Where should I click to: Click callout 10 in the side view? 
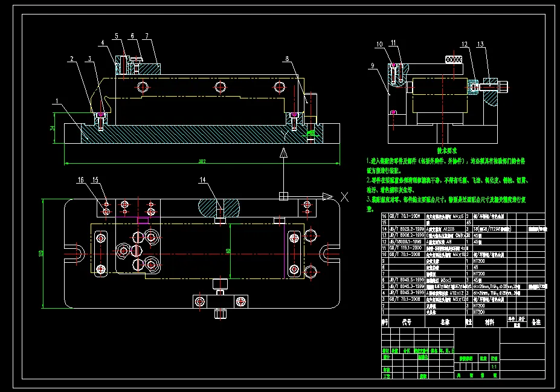point(379,44)
